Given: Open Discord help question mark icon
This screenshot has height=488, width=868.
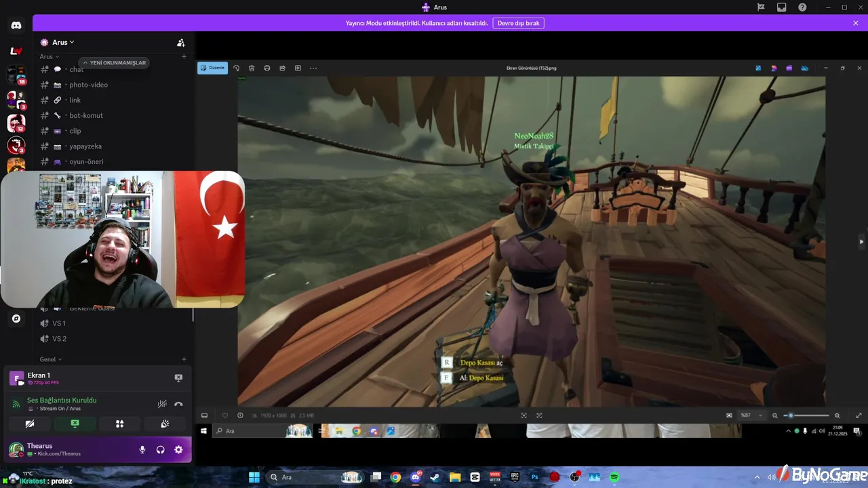Looking at the screenshot, I should pyautogui.click(x=802, y=7).
